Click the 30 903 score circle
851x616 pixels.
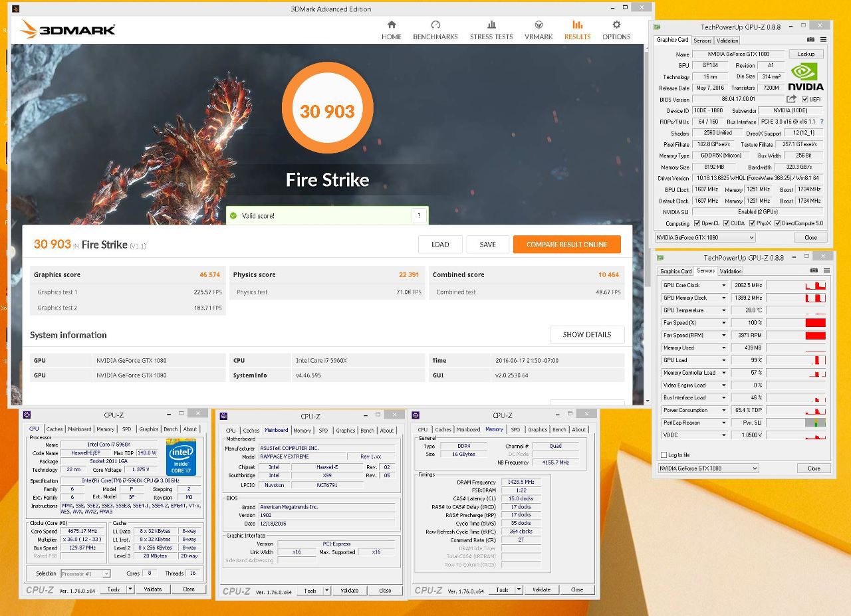327,108
